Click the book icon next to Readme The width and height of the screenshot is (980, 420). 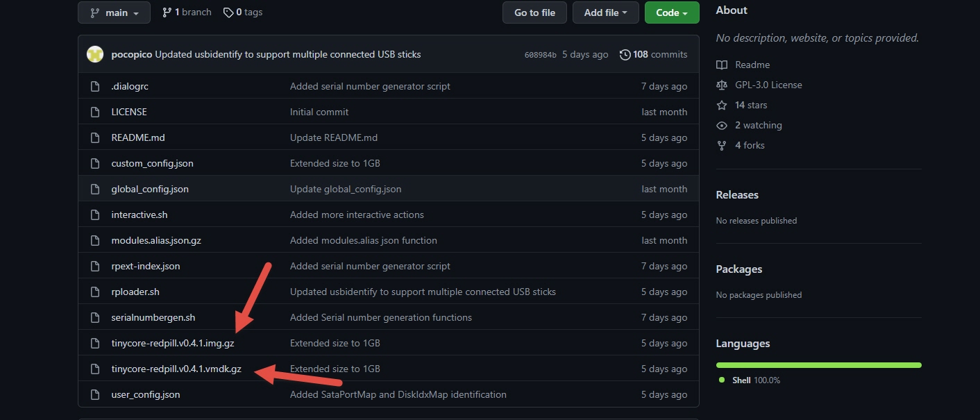click(x=722, y=65)
